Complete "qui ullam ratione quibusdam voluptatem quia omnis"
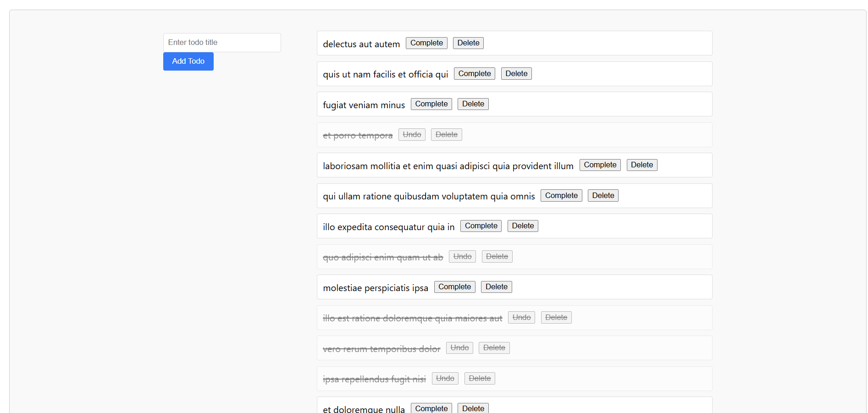 (561, 195)
